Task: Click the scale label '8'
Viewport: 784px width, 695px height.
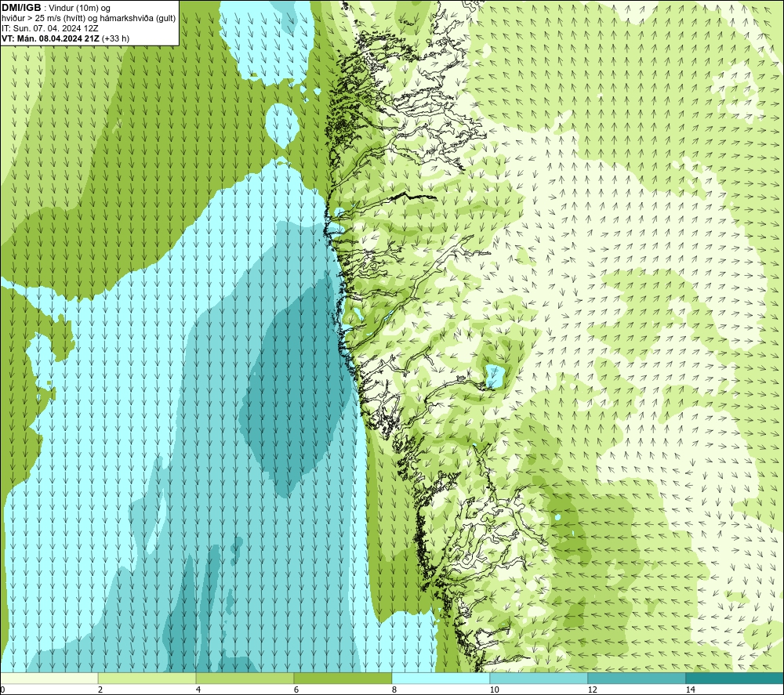Action: pyautogui.click(x=394, y=690)
